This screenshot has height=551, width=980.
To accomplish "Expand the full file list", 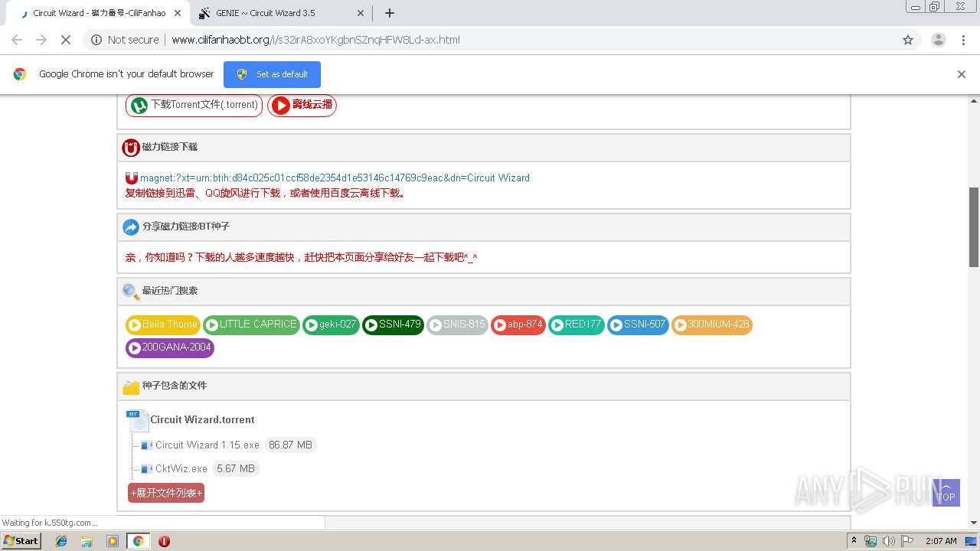I will [166, 493].
